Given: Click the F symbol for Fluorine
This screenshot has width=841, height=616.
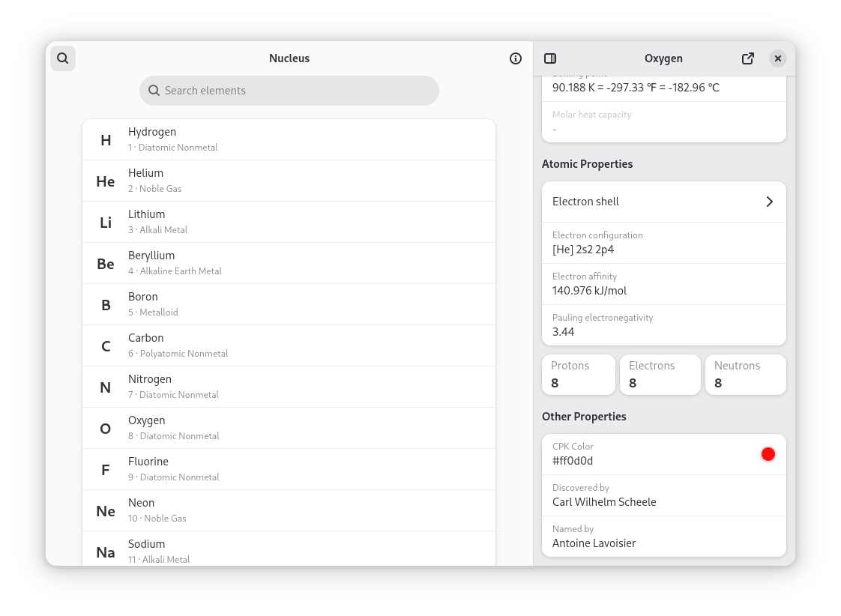Looking at the screenshot, I should [x=106, y=470].
